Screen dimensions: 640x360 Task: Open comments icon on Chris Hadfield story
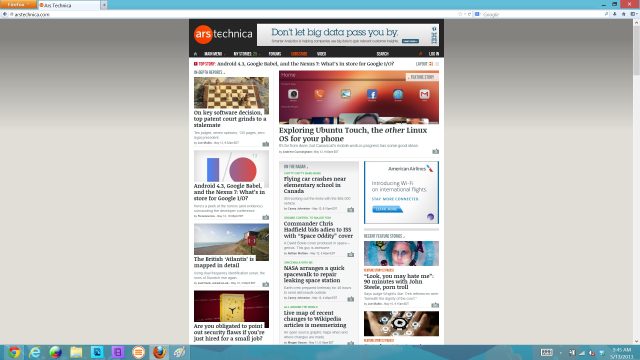click(351, 255)
